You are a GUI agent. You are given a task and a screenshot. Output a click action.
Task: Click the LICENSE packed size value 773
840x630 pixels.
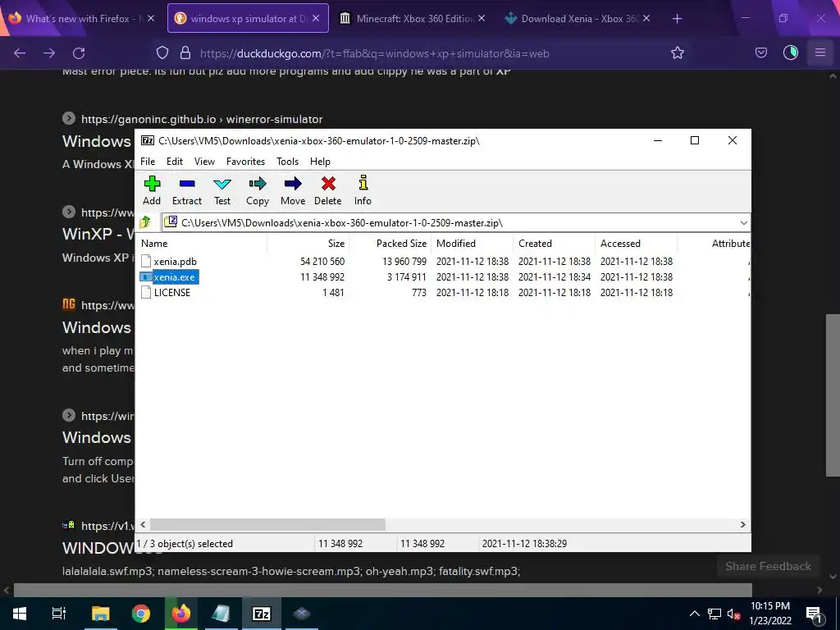[419, 293]
